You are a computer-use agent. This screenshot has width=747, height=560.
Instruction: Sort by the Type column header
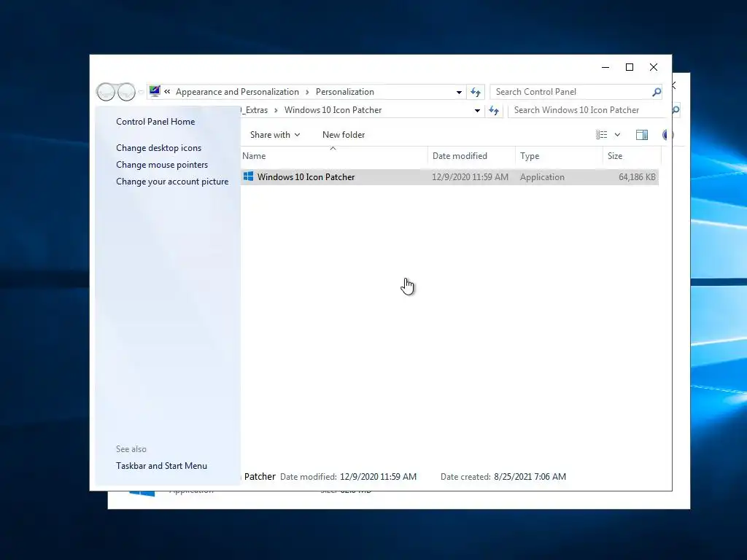(559, 156)
